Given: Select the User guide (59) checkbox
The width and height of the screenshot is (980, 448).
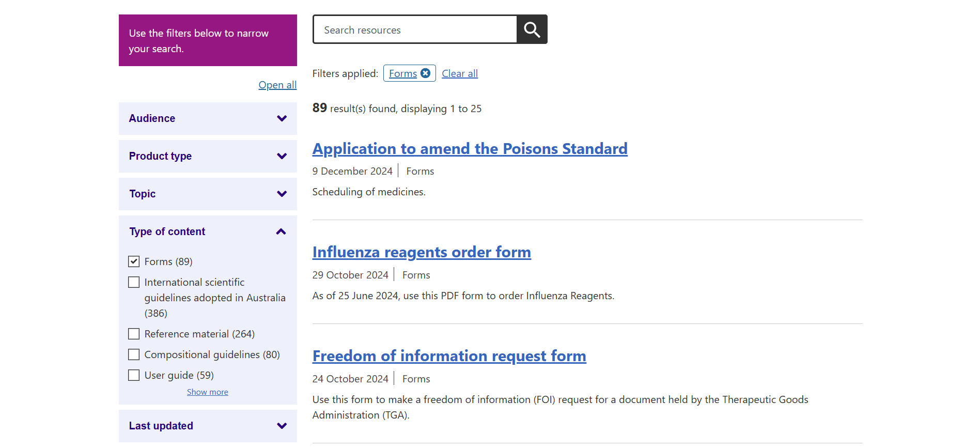Looking at the screenshot, I should 134,375.
